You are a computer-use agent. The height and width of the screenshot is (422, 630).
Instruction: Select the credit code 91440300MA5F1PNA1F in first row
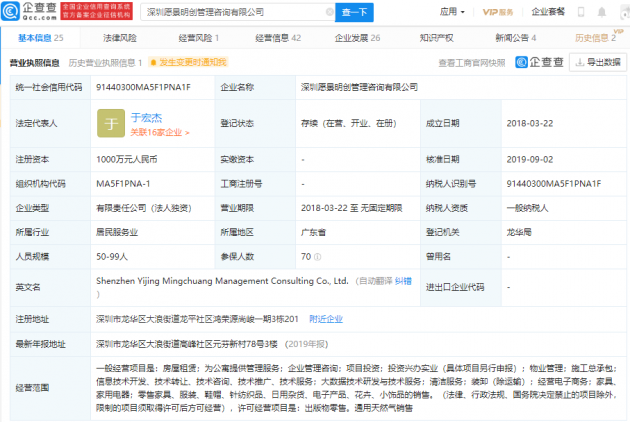point(143,87)
